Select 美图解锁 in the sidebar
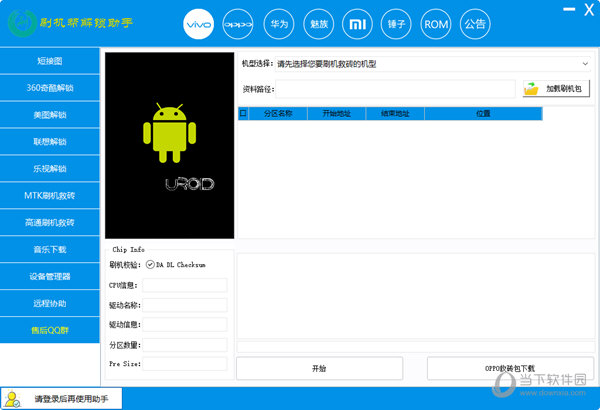Image resolution: width=600 pixels, height=410 pixels. [50, 115]
